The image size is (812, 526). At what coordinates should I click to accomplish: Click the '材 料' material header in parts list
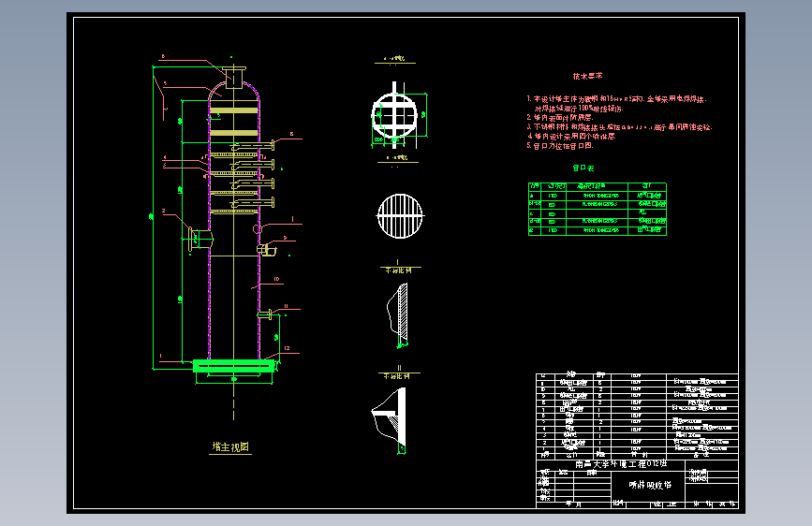coord(638,455)
